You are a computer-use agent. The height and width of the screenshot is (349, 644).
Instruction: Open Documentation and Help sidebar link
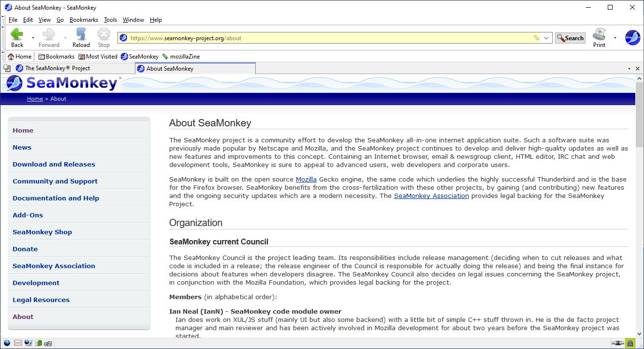click(x=56, y=198)
